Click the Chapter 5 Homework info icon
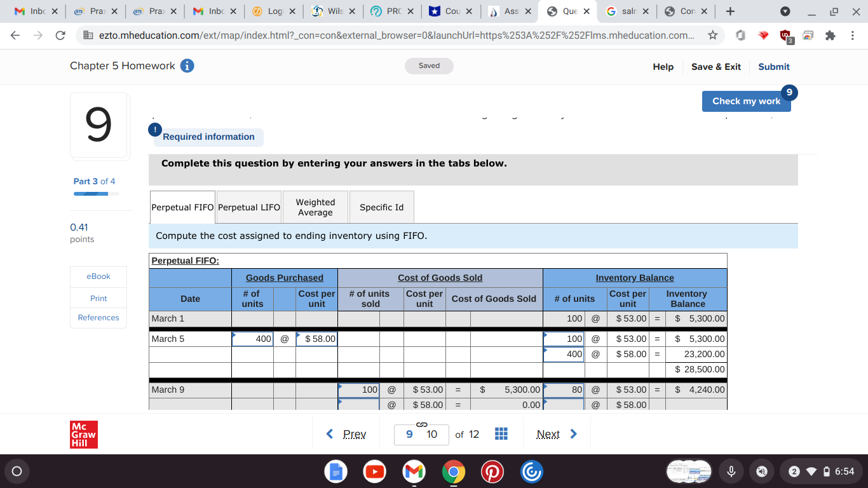Viewport: 868px width, 488px height. click(187, 66)
